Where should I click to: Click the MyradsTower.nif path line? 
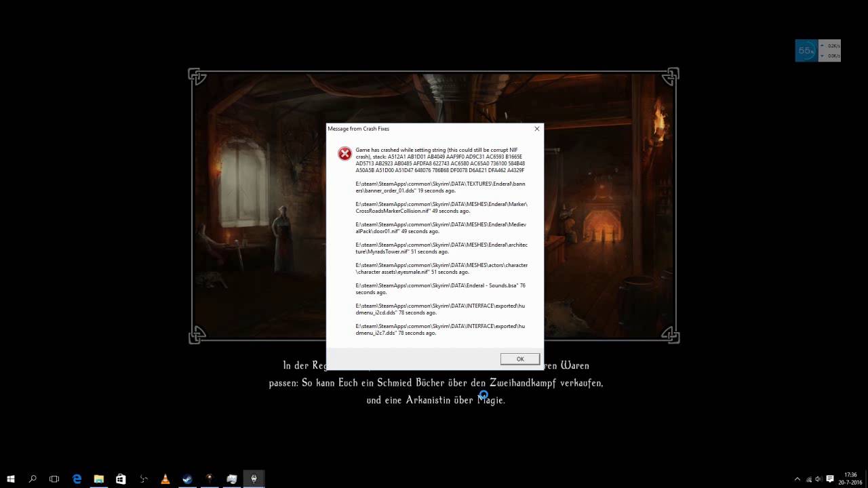[x=441, y=248]
